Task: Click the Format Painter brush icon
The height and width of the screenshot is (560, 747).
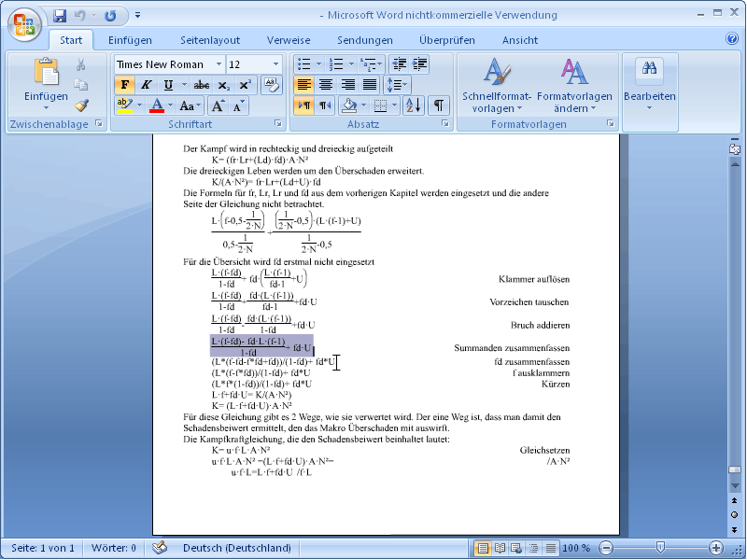Action: [81, 105]
